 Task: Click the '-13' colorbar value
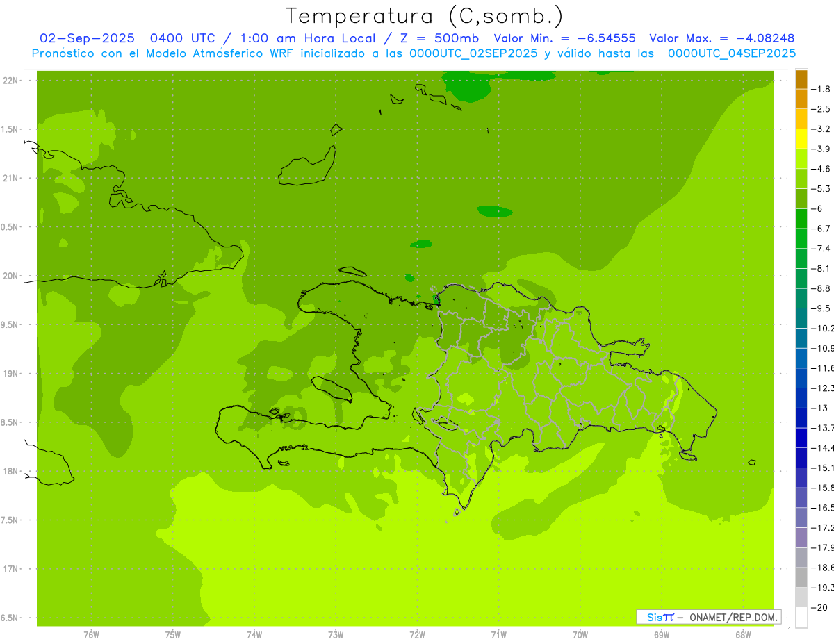pyautogui.click(x=820, y=408)
